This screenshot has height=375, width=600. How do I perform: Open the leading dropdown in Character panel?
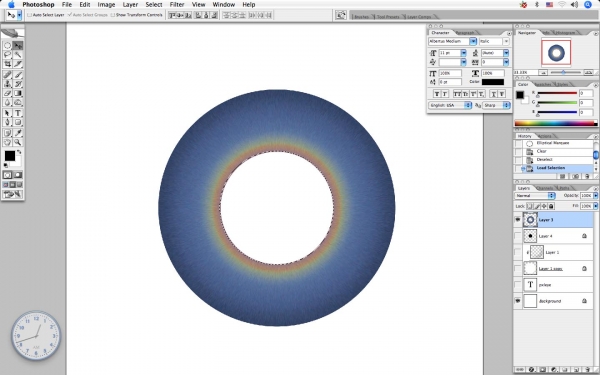pos(506,53)
